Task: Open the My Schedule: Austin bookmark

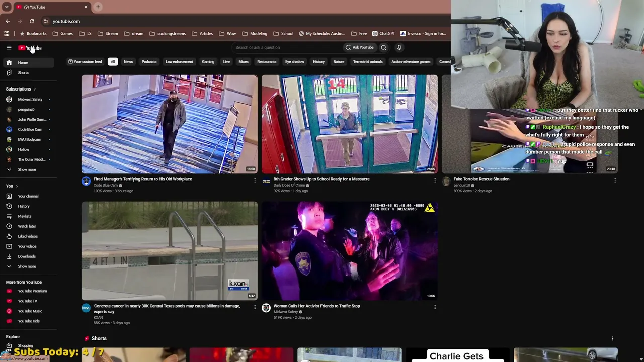Action: point(322,34)
